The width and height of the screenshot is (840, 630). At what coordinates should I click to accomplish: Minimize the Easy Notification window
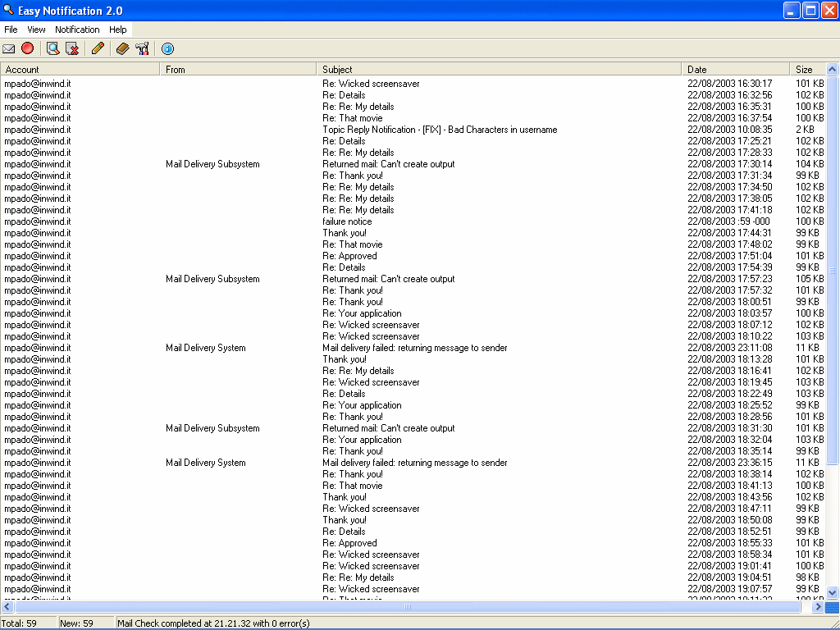792,10
